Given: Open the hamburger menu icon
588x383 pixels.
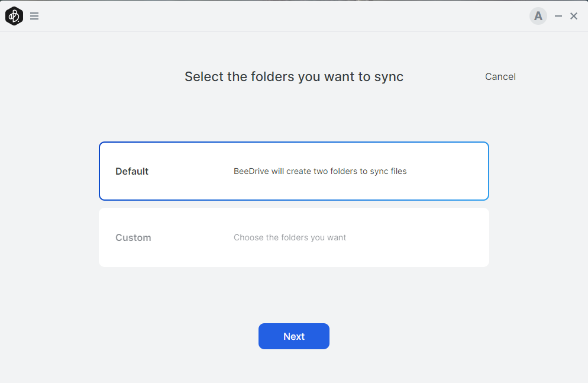Looking at the screenshot, I should [x=34, y=16].
